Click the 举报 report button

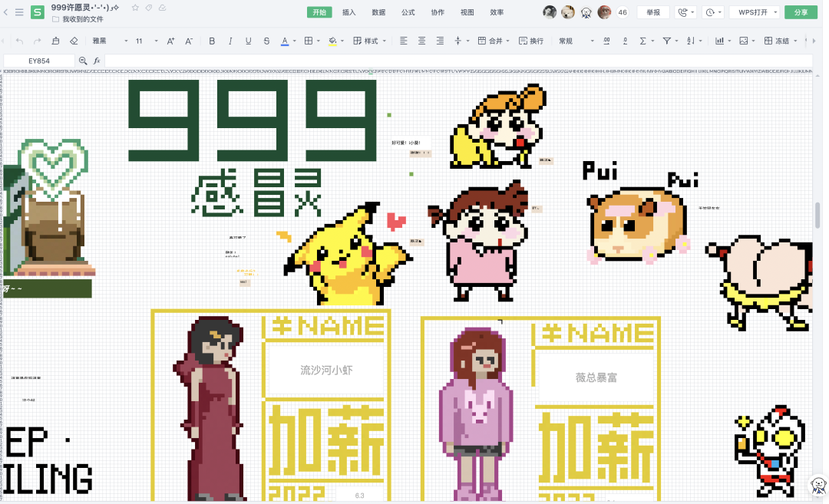point(653,12)
